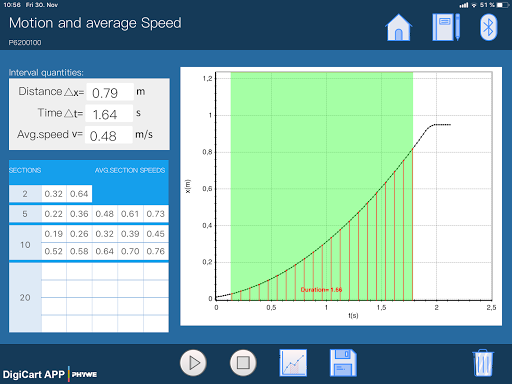Image resolution: width=512 pixels, height=384 pixels.
Task: Save data with the floppy disk icon
Action: (343, 363)
